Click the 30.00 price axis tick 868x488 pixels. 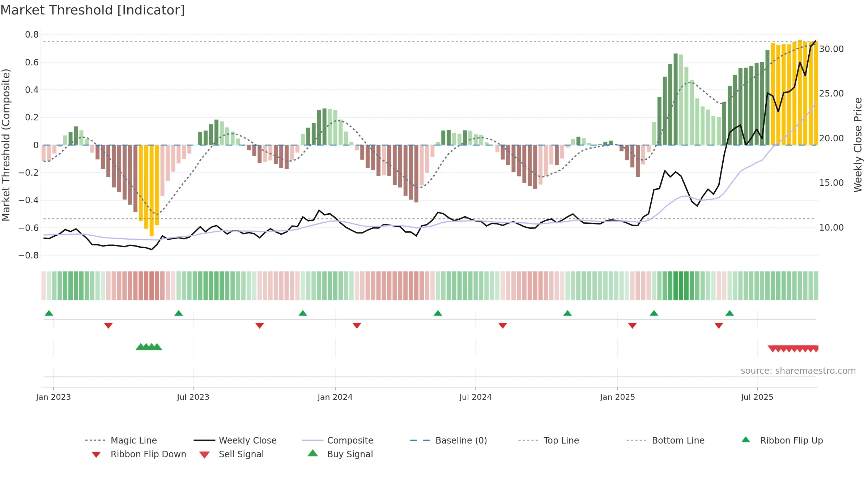[831, 49]
